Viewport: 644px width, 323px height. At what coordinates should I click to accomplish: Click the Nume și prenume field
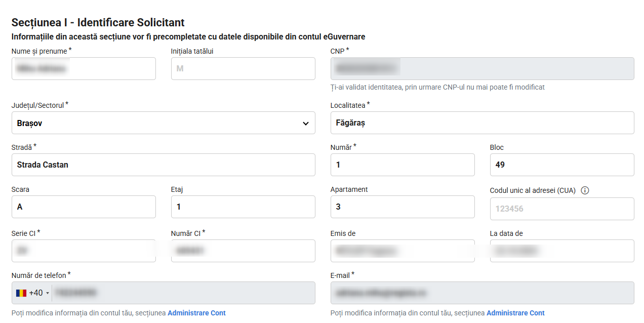pos(84,68)
